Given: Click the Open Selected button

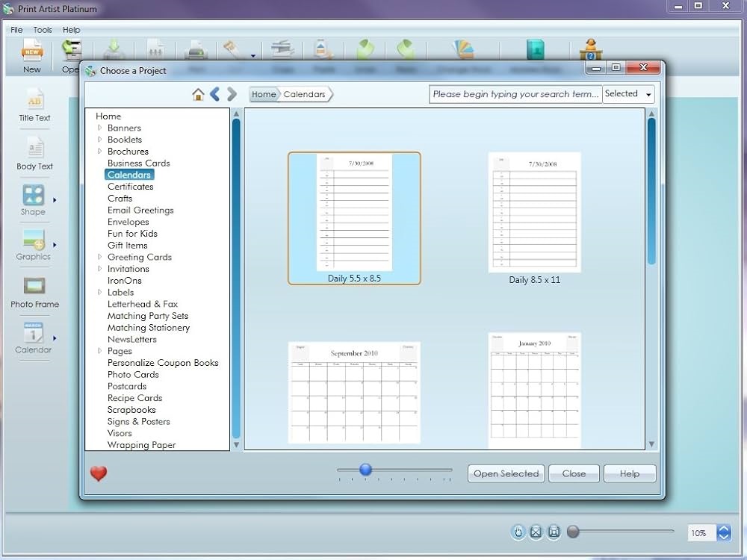Looking at the screenshot, I should [x=506, y=474].
